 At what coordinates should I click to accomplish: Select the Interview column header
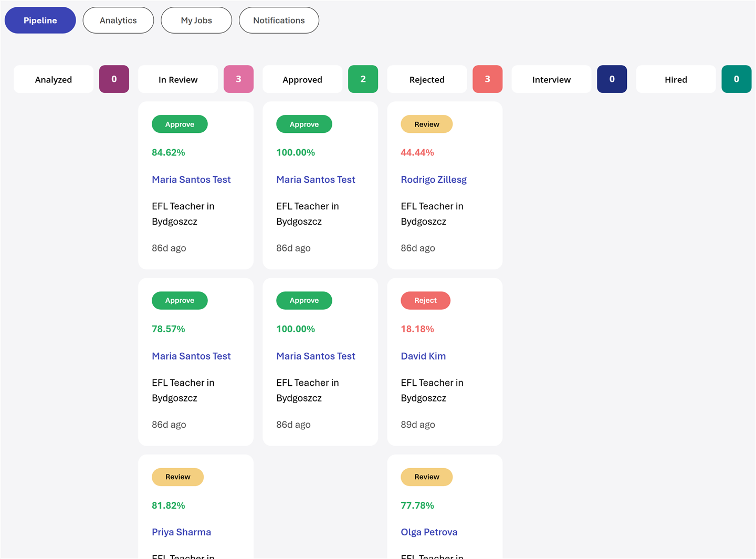click(x=551, y=79)
